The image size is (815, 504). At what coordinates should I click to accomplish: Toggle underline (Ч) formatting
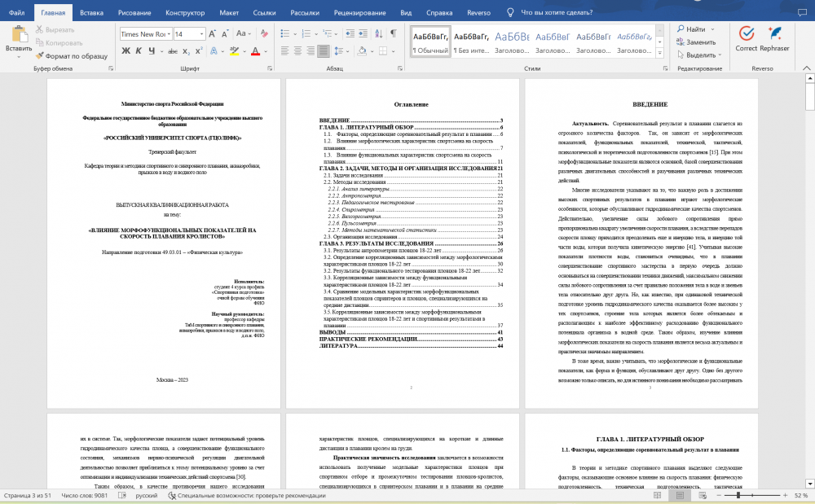tap(152, 50)
